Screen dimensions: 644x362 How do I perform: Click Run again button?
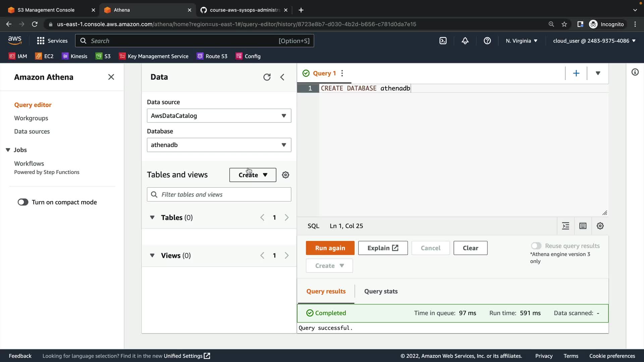point(330,248)
